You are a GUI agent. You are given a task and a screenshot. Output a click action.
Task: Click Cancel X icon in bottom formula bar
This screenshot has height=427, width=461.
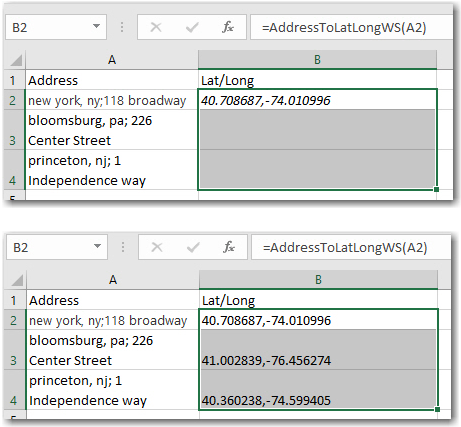tap(157, 247)
